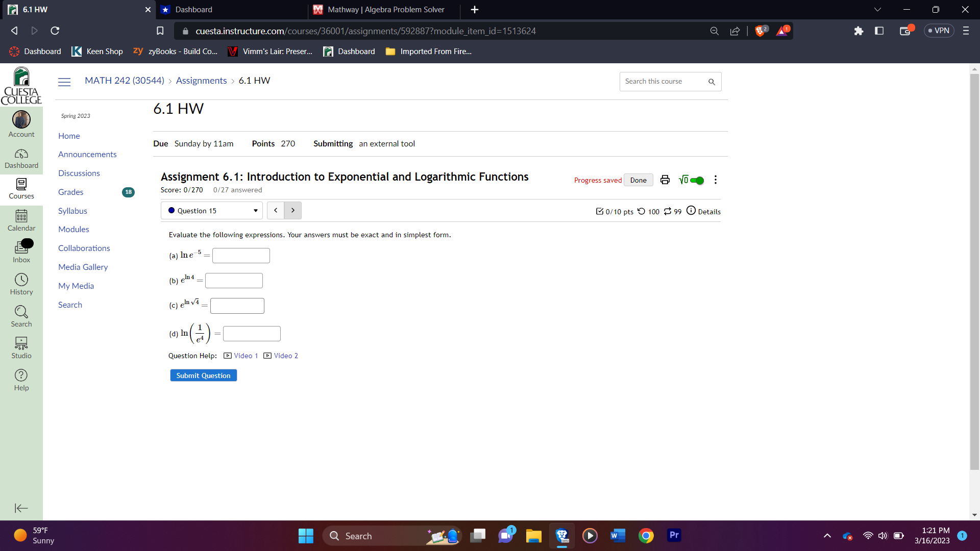Collapse the course navigation with the hamburger icon
The width and height of the screenshot is (980, 551).
point(64,82)
